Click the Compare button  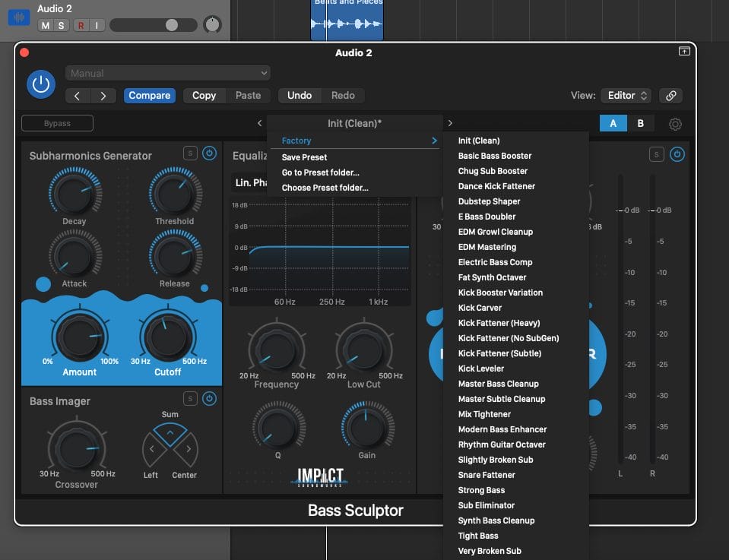(x=150, y=96)
